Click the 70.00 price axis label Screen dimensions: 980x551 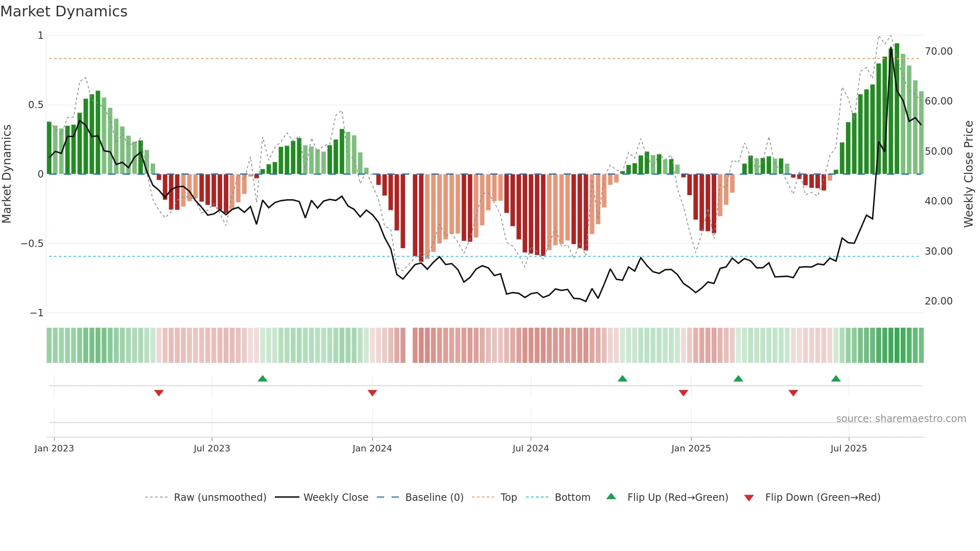939,51
